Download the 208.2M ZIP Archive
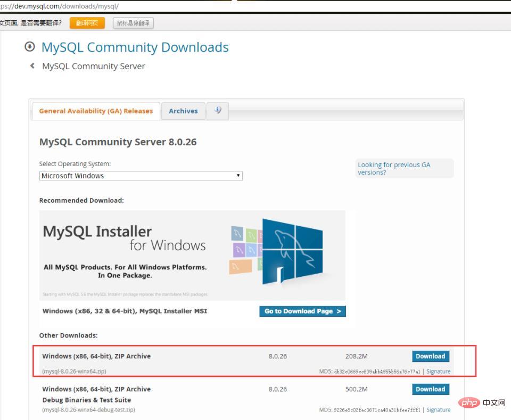Image resolution: width=511 pixels, height=420 pixels. click(431, 356)
